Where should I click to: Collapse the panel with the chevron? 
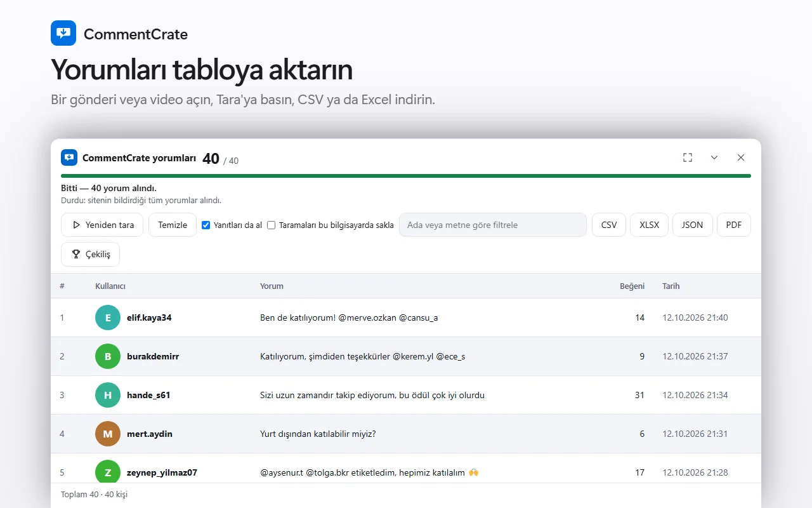714,157
